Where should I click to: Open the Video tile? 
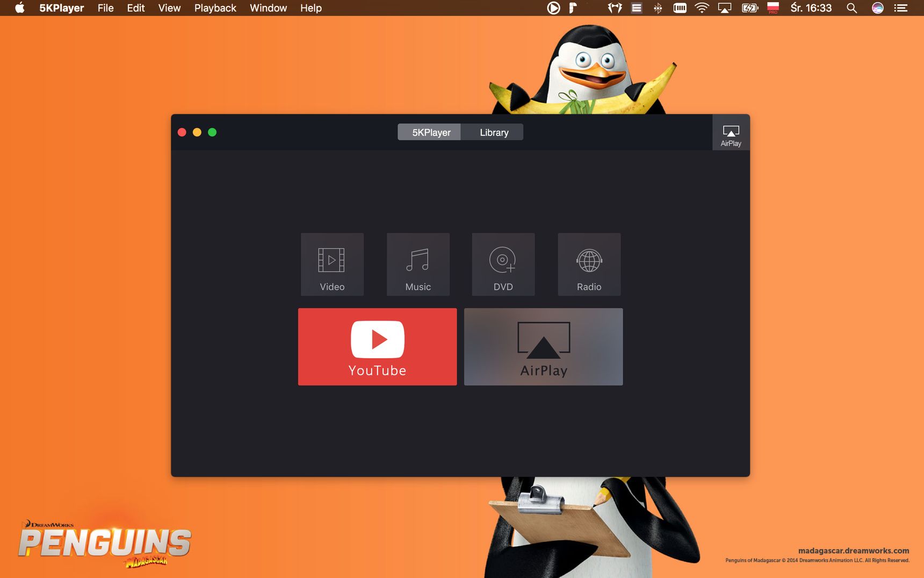pos(332,264)
